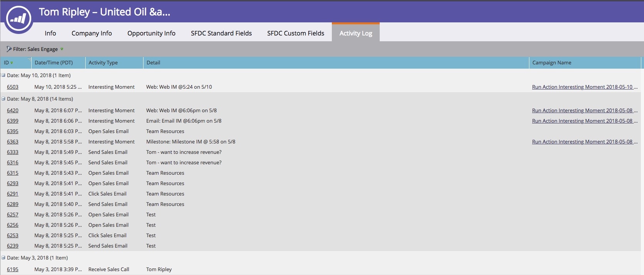Open the Sales Engage filter dropdown arrow
Viewport: 644px width, 275px height.
(62, 49)
